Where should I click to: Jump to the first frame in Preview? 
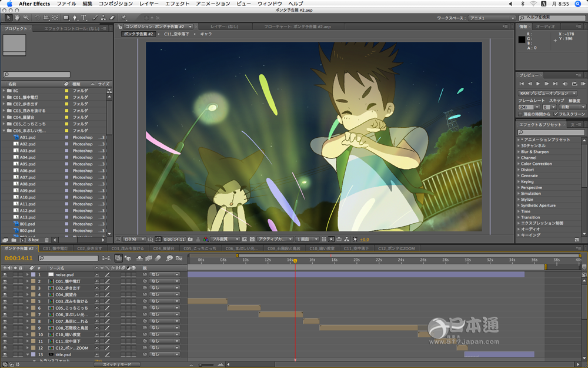tap(522, 84)
